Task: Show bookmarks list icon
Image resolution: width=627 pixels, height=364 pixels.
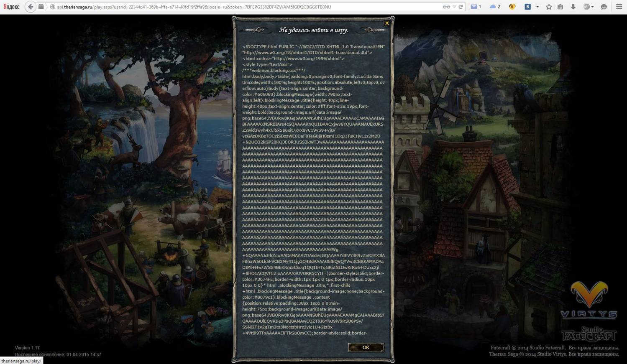Action: pyautogui.click(x=560, y=7)
